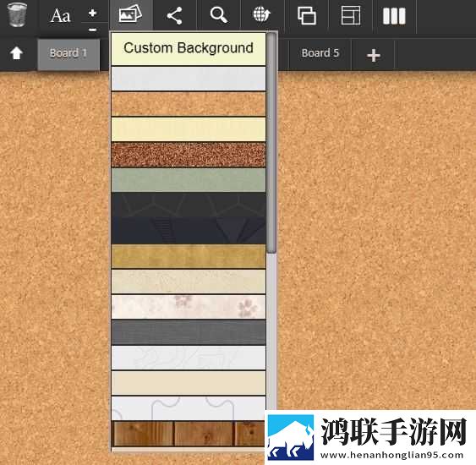Select the light gray background swatch
The image size is (476, 465).
pos(189,79)
